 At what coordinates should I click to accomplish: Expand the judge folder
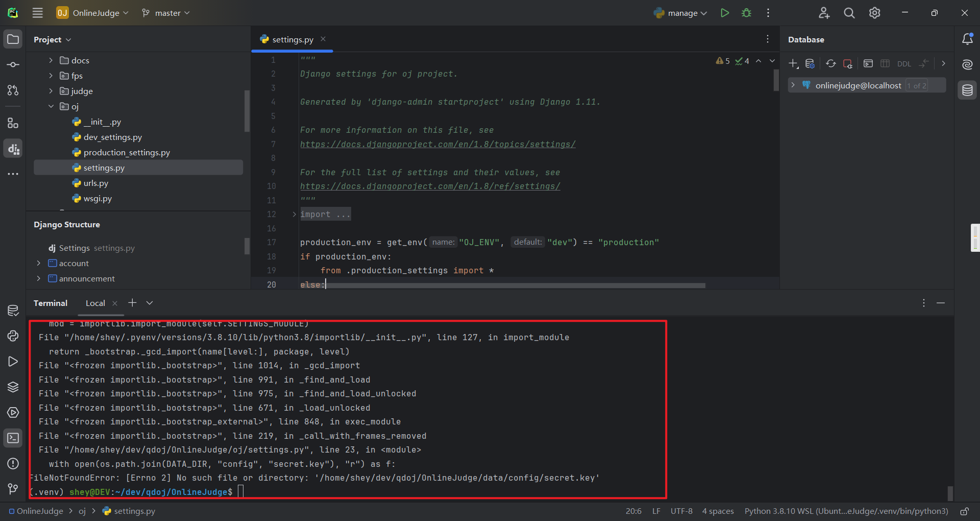pos(51,91)
